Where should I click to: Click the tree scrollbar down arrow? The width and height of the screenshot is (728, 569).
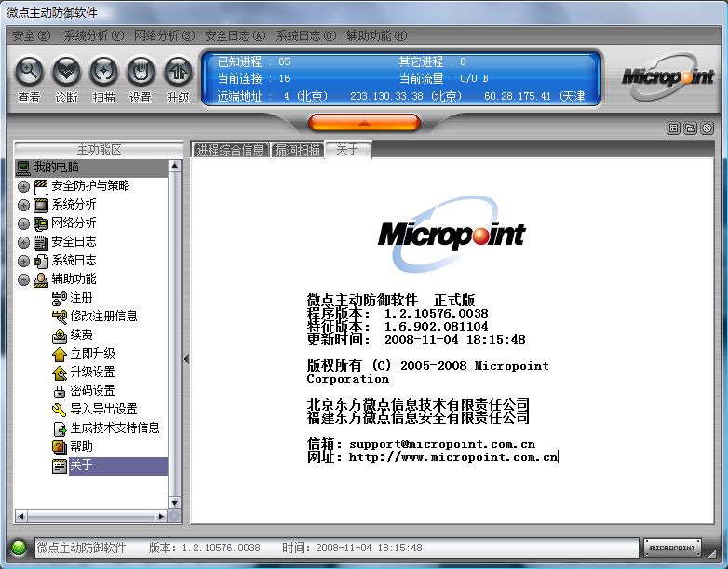point(175,503)
